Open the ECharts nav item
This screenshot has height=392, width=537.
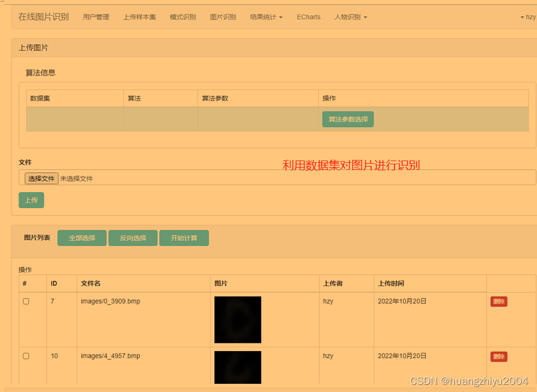coord(308,17)
